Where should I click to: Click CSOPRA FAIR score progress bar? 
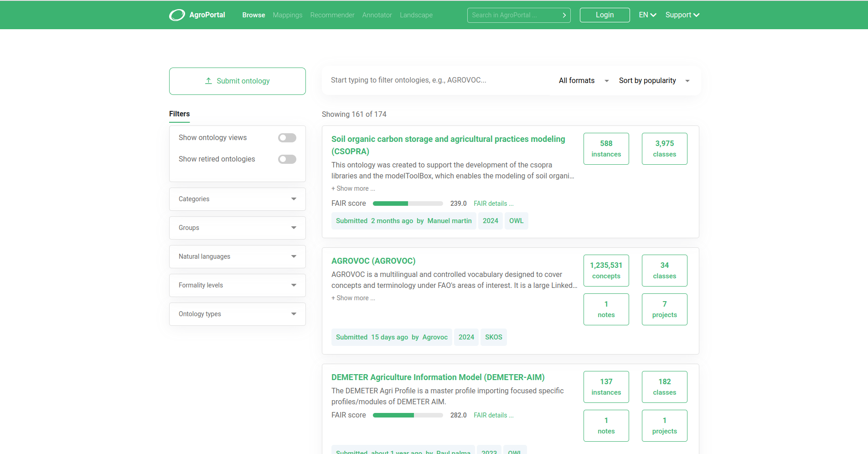(x=408, y=204)
